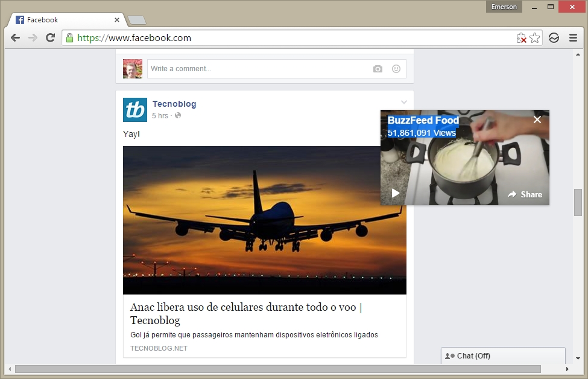Image resolution: width=588 pixels, height=379 pixels.
Task: Click the back navigation arrow
Action: click(x=15, y=37)
